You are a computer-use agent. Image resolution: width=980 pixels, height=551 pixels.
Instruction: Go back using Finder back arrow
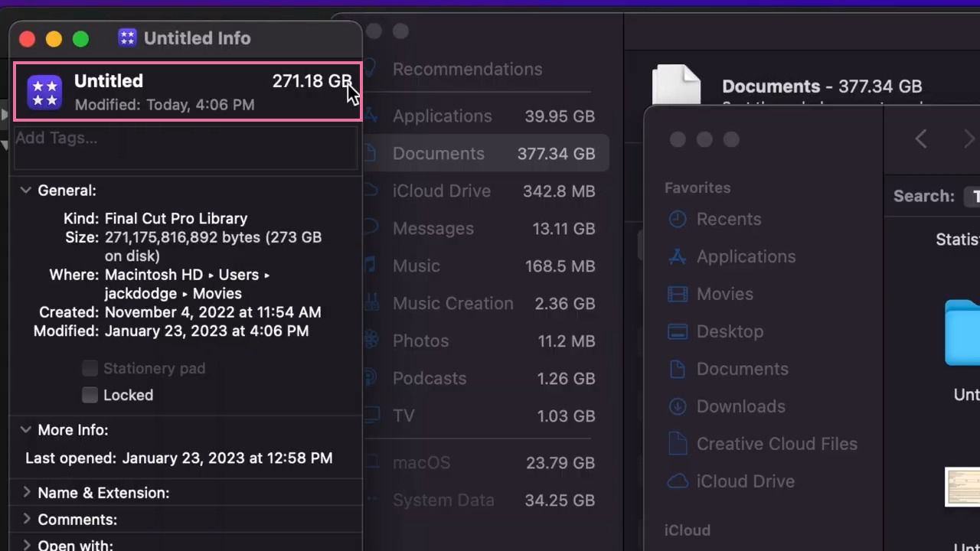921,139
